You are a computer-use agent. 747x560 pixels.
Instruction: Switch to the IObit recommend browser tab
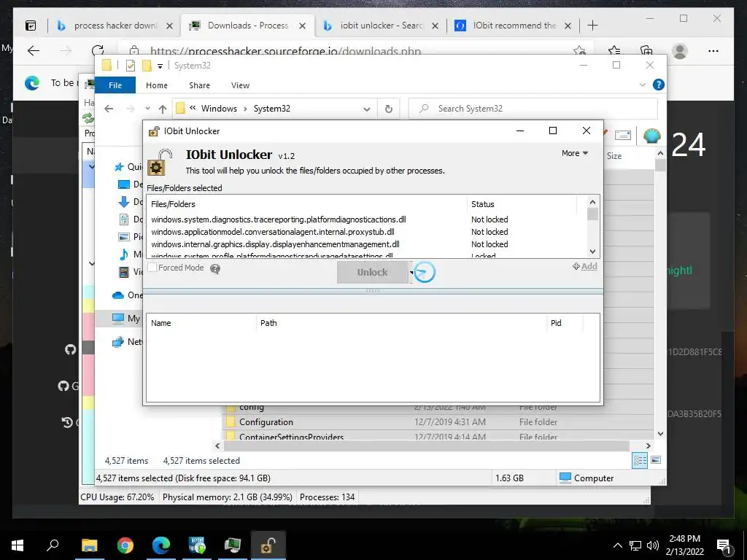click(514, 26)
